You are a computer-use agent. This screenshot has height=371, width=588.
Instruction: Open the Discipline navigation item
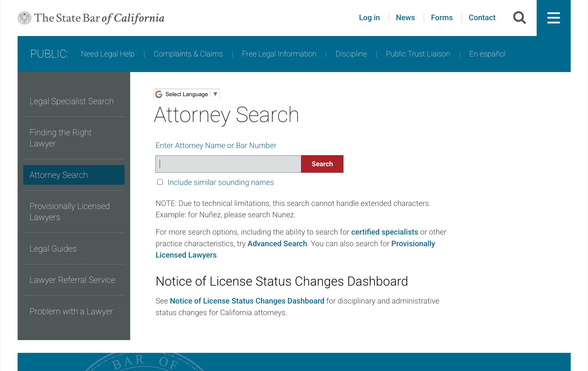351,54
